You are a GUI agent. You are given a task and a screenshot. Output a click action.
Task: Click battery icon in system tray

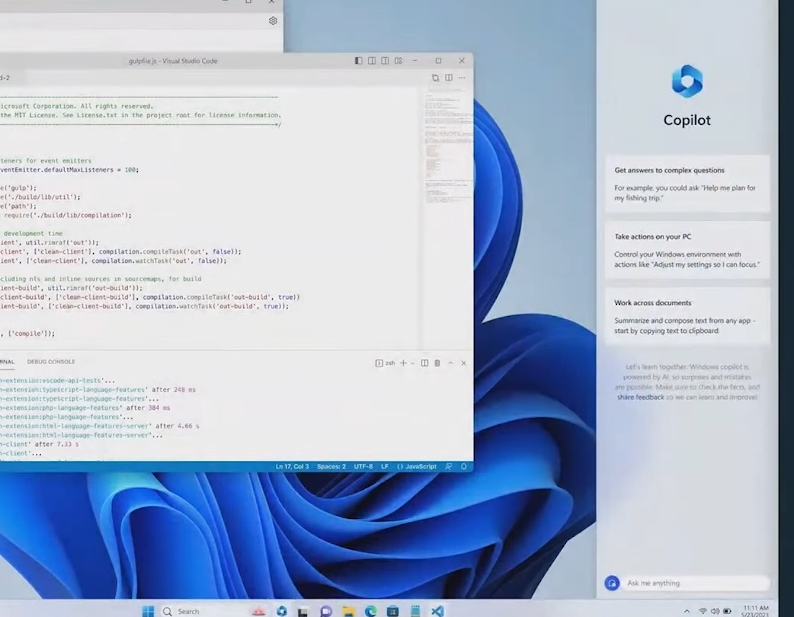click(727, 611)
